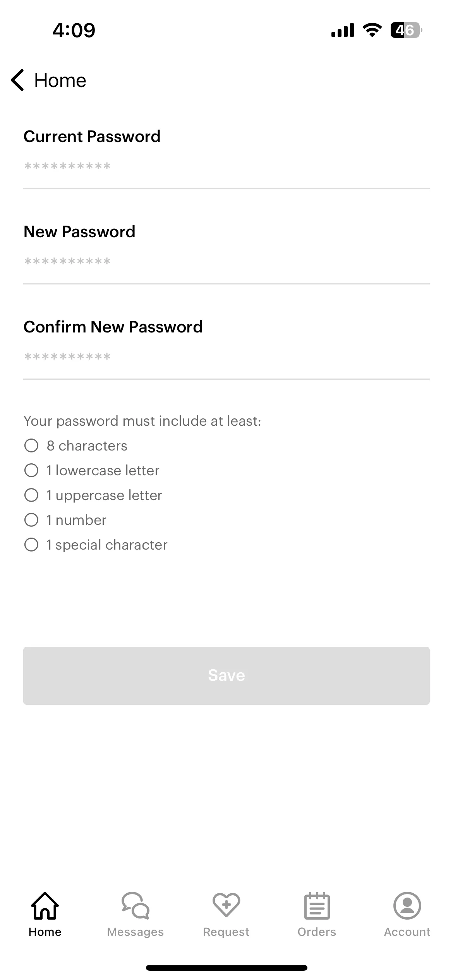Tap the back chevron arrow
453x980 pixels.
point(18,80)
